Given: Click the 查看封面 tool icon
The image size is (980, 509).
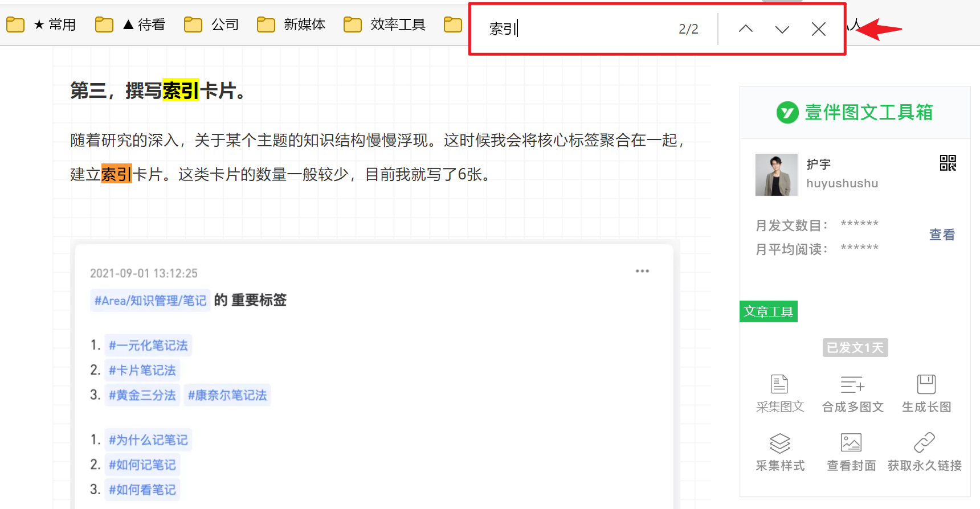Looking at the screenshot, I should pyautogui.click(x=851, y=443).
